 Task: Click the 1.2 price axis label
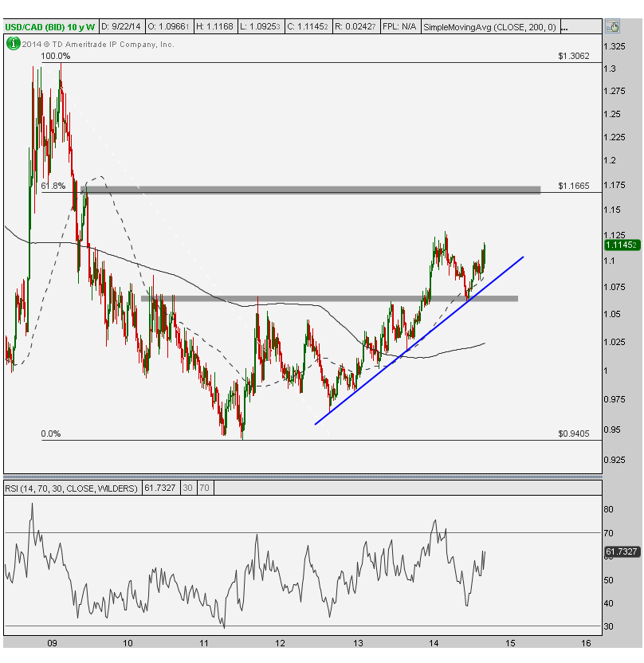coord(610,161)
